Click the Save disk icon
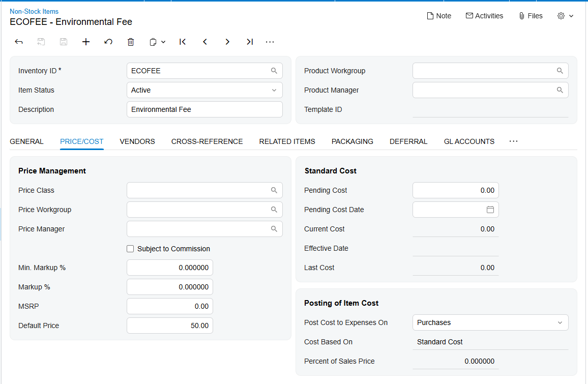 (x=64, y=42)
